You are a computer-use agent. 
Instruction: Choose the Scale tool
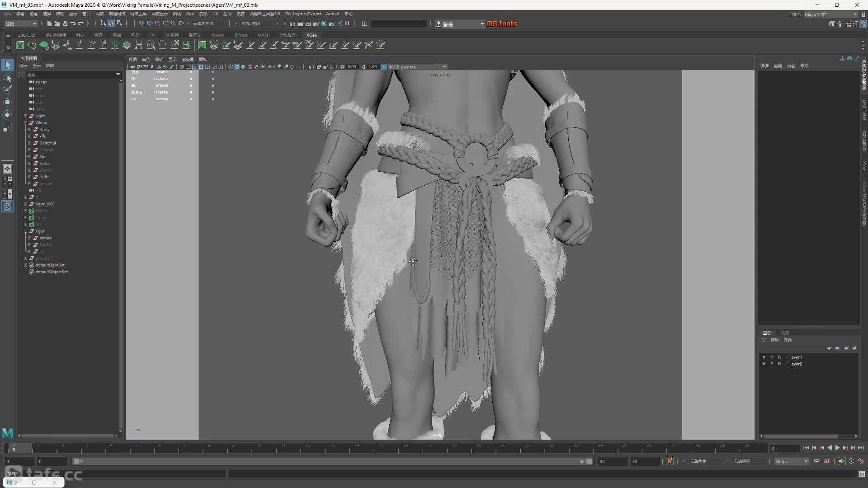8,128
